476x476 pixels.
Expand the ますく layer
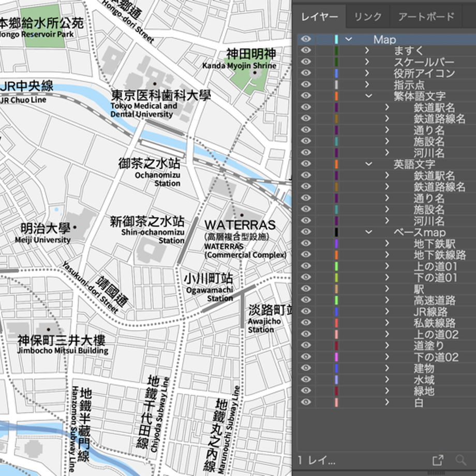tap(367, 50)
